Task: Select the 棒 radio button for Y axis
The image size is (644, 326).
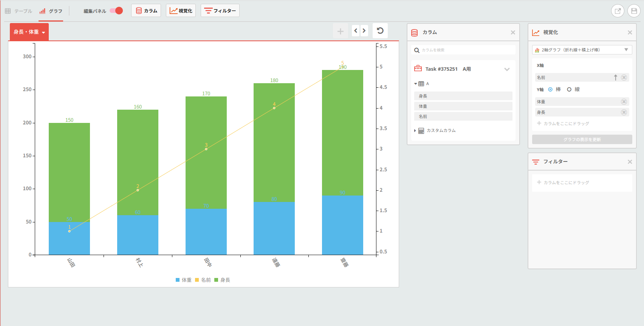Action: [550, 90]
